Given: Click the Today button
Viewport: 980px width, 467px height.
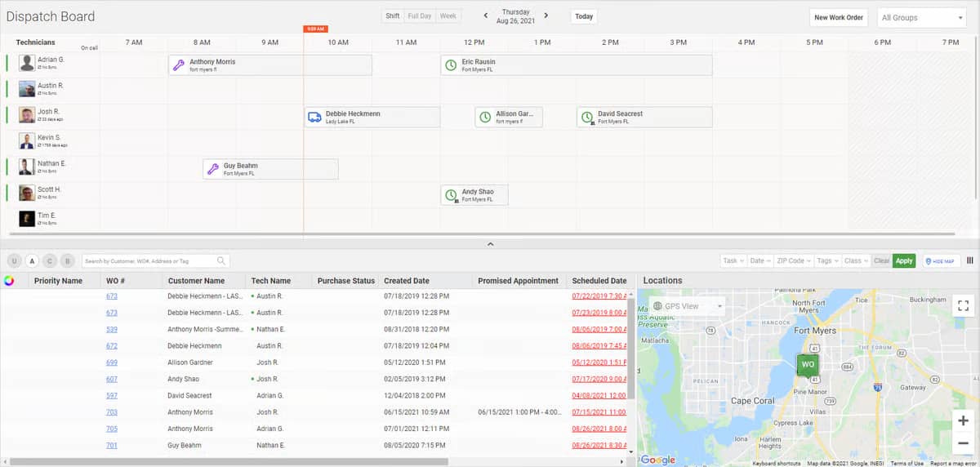Looking at the screenshot, I should (x=584, y=16).
